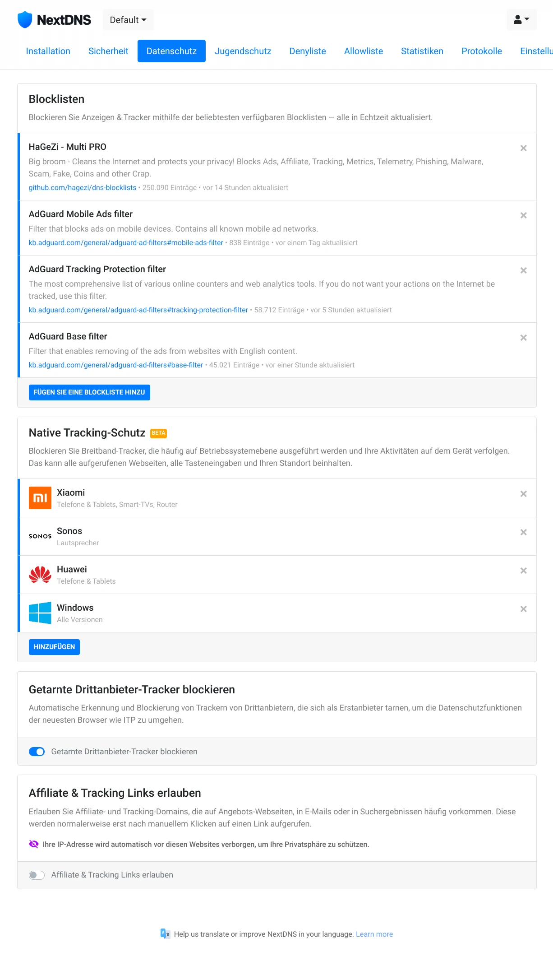
Task: Remove Windows from native tracking protection
Action: coord(523,609)
